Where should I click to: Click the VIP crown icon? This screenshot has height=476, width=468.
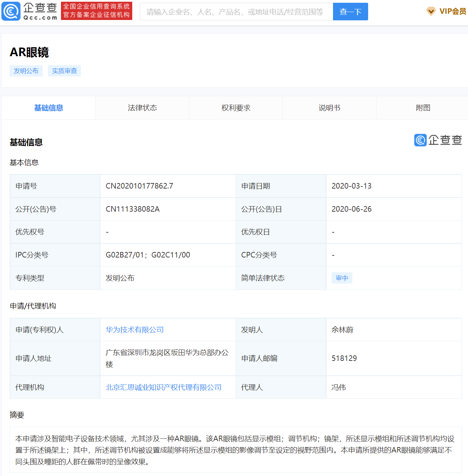[431, 11]
